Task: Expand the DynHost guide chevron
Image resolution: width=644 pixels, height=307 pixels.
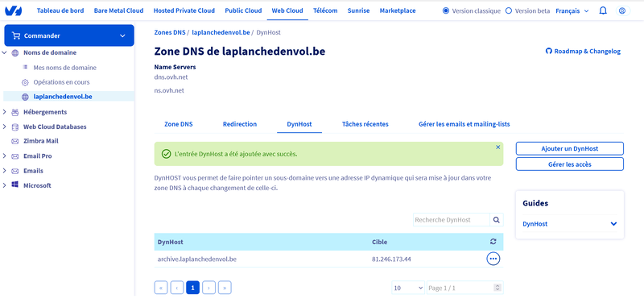Action: (613, 224)
